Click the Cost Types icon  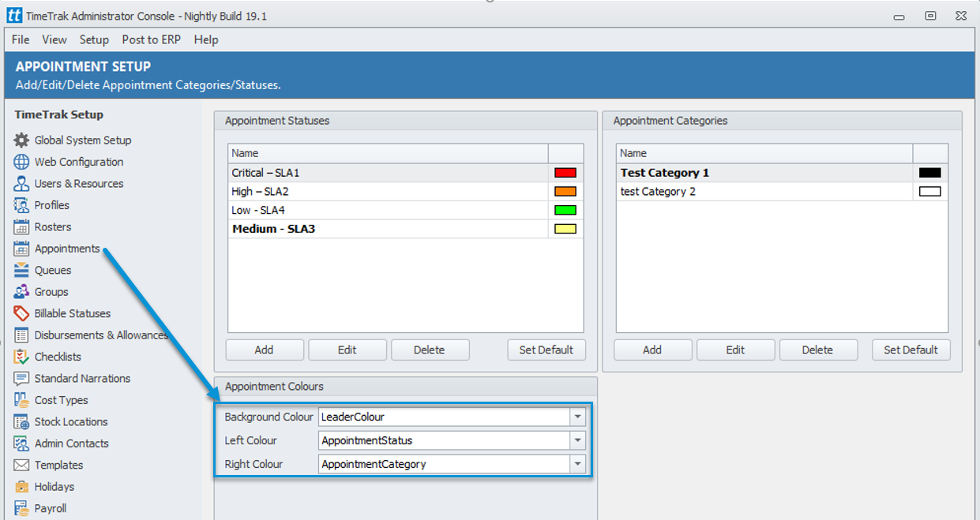tap(21, 400)
